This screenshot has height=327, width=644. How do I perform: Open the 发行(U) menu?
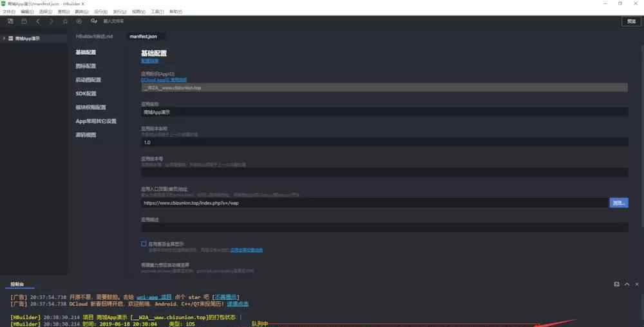point(120,12)
